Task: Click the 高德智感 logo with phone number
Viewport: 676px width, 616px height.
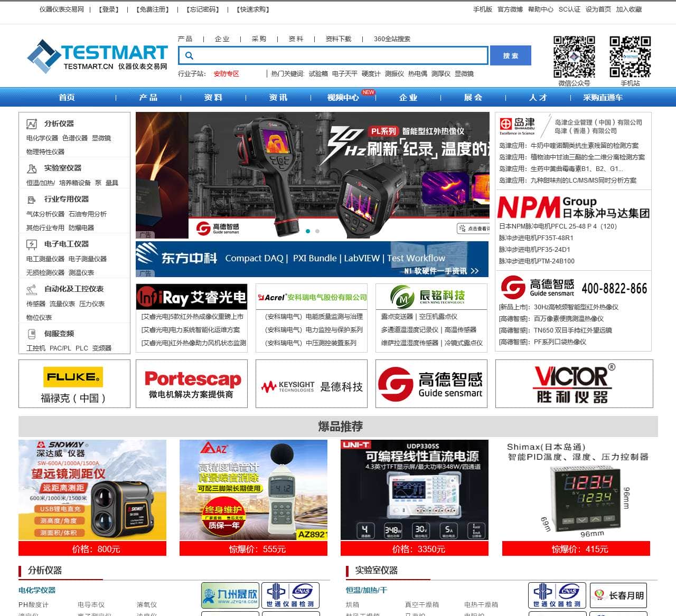Action: coord(574,288)
